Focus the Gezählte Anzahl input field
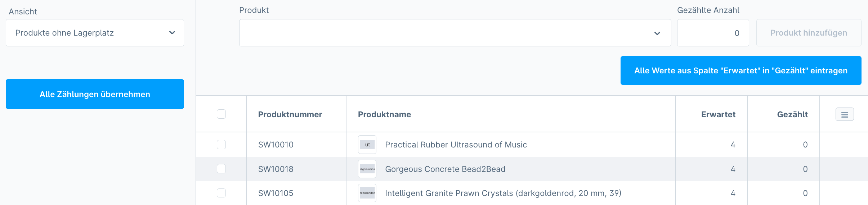 (x=713, y=33)
